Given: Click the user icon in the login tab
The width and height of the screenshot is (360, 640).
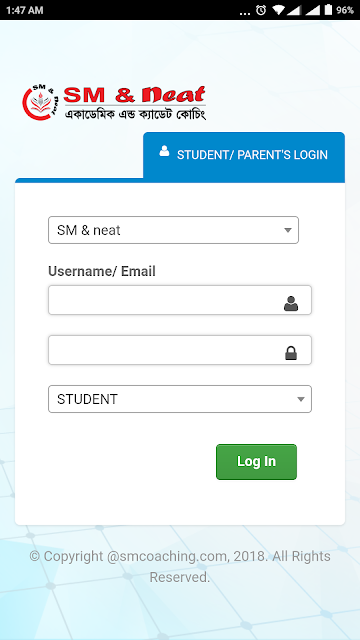Looking at the screenshot, I should (164, 151).
